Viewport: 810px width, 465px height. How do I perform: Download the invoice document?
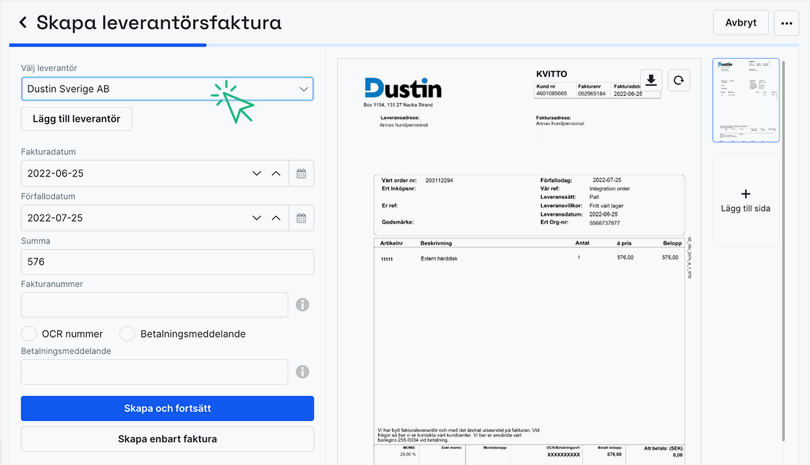651,81
